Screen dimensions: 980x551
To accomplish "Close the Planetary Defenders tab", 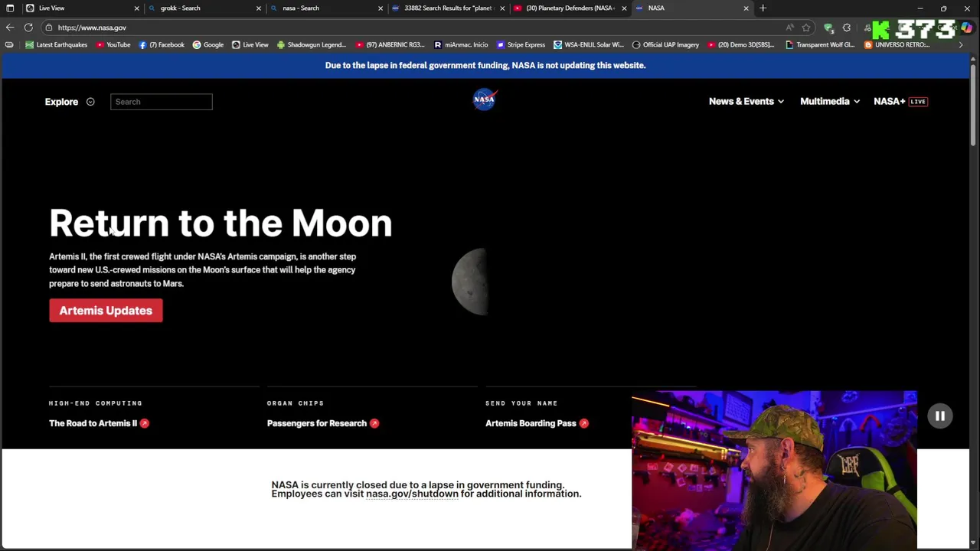I will [625, 8].
